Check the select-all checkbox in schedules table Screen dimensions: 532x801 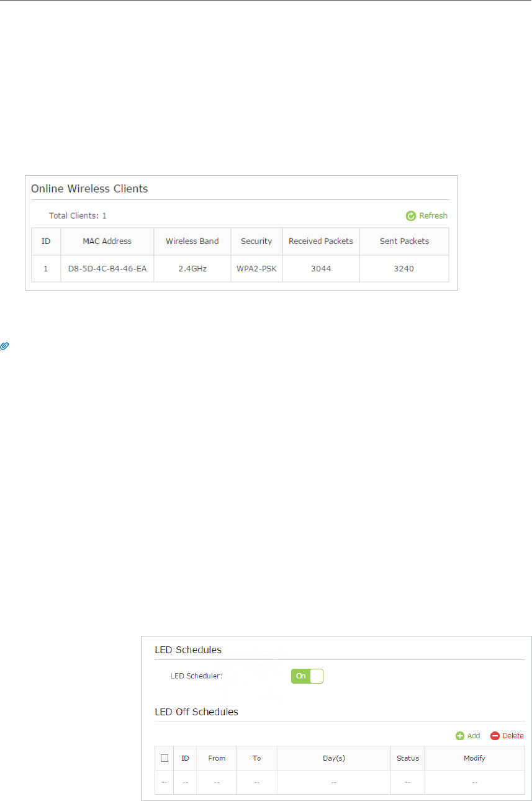(165, 758)
